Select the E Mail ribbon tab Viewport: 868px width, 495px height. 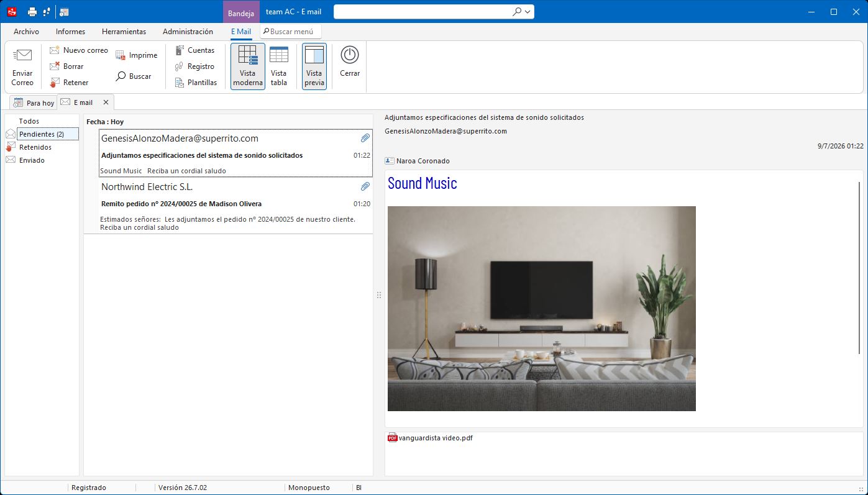[241, 32]
